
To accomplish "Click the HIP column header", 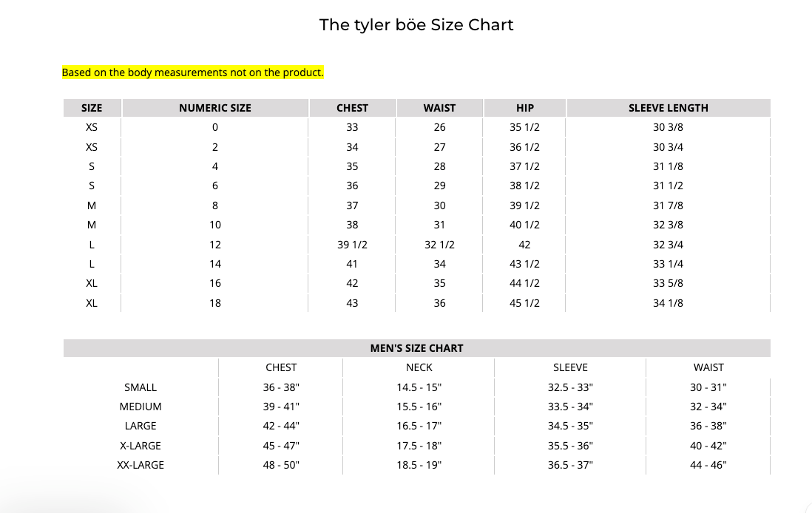I will click(x=524, y=108).
